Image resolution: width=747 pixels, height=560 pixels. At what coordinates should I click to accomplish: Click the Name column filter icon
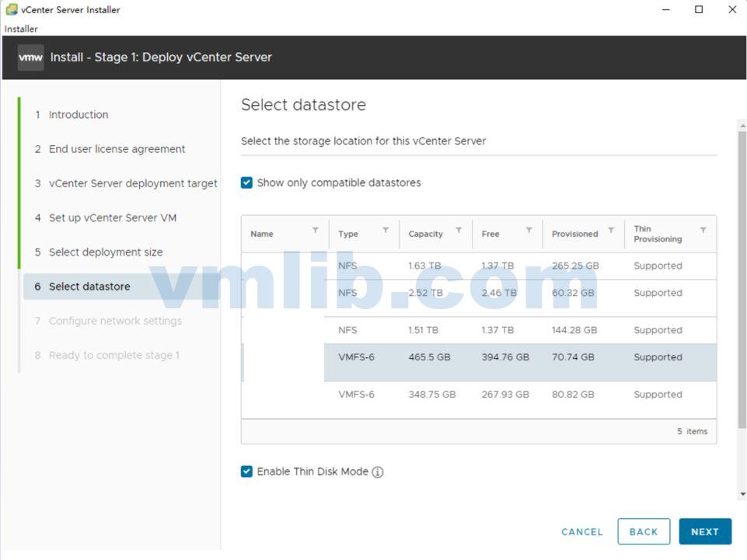(316, 231)
